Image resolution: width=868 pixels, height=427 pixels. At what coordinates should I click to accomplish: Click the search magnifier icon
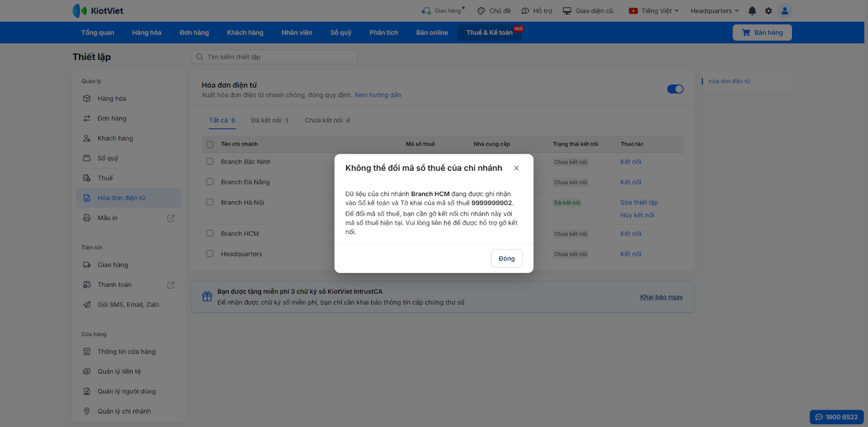(x=200, y=57)
